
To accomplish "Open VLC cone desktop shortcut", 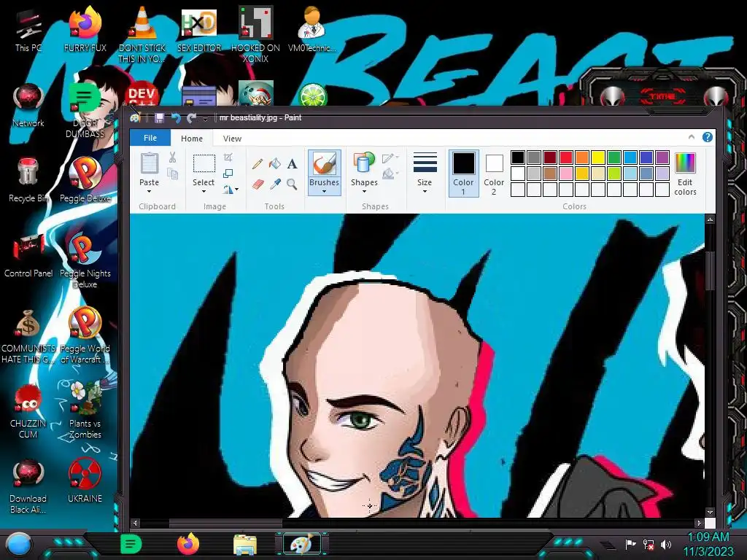I will tap(142, 35).
